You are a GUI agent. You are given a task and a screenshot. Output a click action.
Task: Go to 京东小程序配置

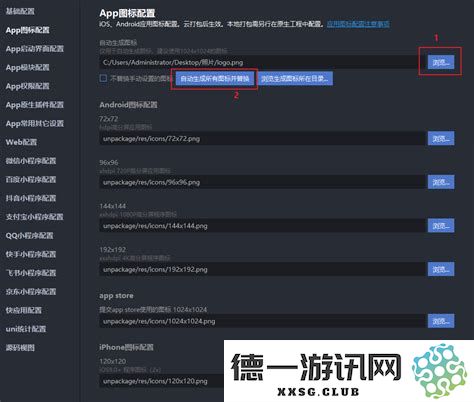point(31,291)
